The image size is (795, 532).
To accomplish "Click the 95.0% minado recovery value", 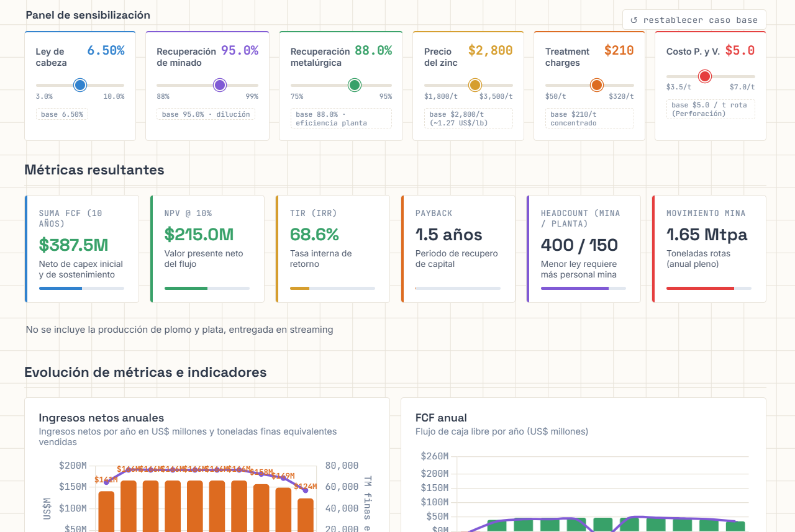I will tap(240, 51).
